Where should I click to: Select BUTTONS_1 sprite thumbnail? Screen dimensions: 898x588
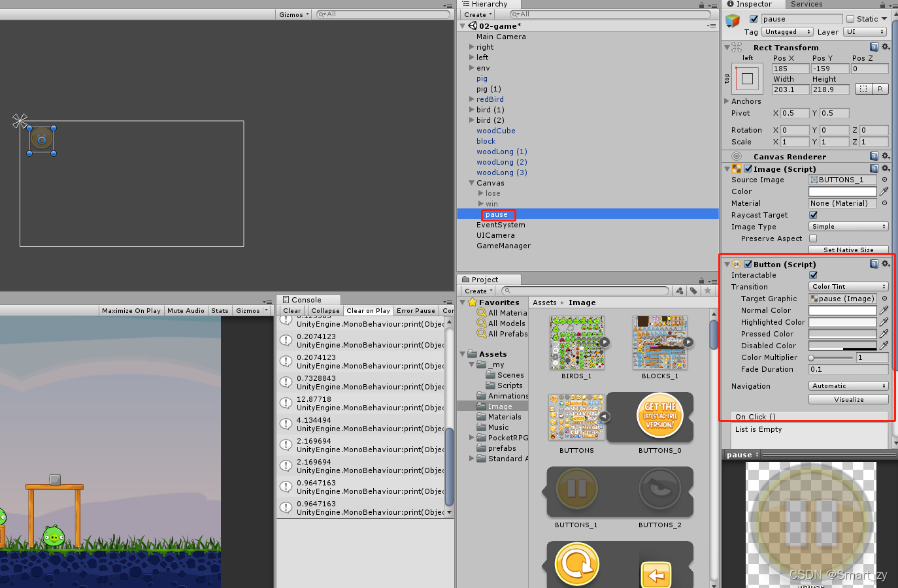[x=576, y=489]
